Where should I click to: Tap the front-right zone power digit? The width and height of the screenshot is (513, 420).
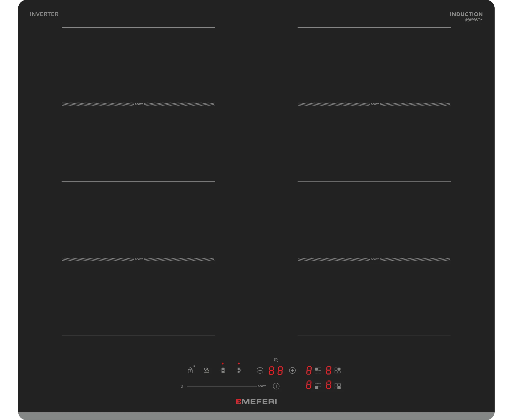coord(328,385)
